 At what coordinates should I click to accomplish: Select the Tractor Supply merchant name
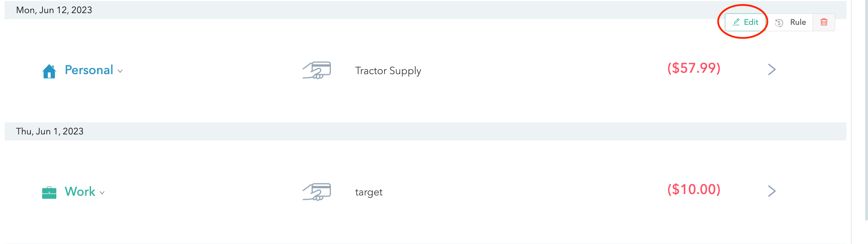[x=388, y=71]
